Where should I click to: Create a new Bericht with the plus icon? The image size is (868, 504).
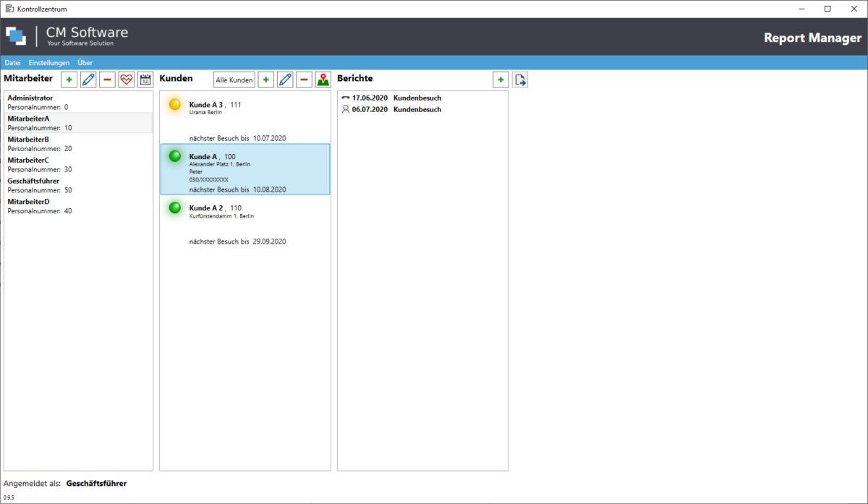(x=501, y=79)
